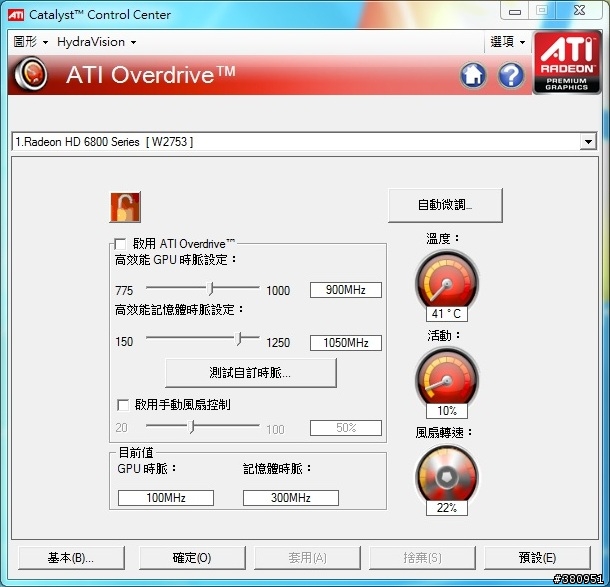Screen dimensions: 610x587
Task: Click the 41 °C temperature reading
Action: point(447,314)
